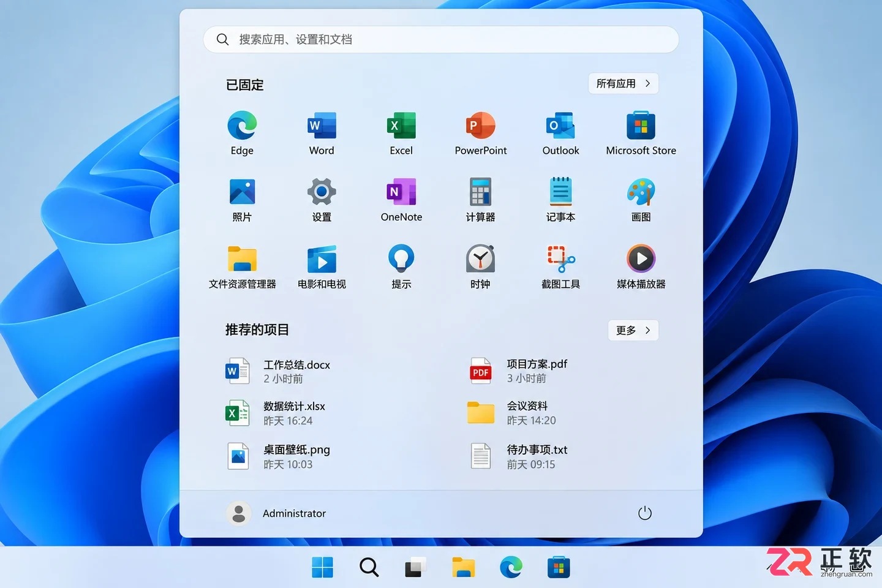Click the power button icon
The height and width of the screenshot is (588, 882).
pyautogui.click(x=644, y=513)
